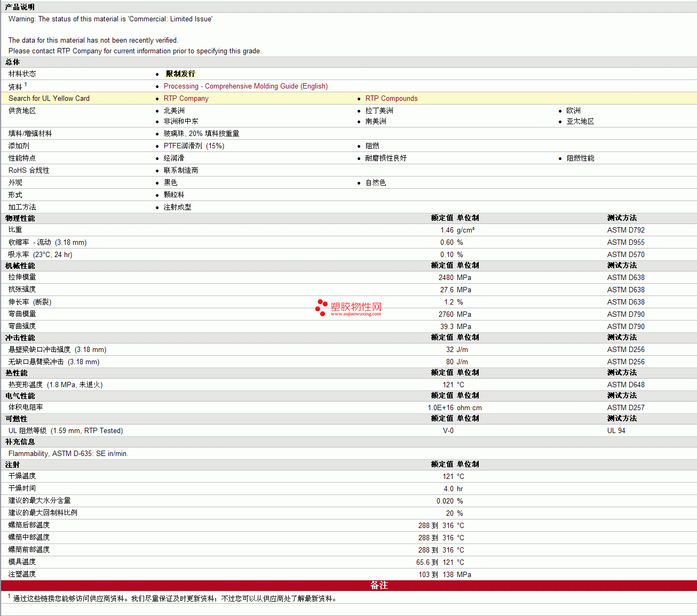Click ASTM D570 test method cell
This screenshot has height=616, width=697.
[625, 254]
